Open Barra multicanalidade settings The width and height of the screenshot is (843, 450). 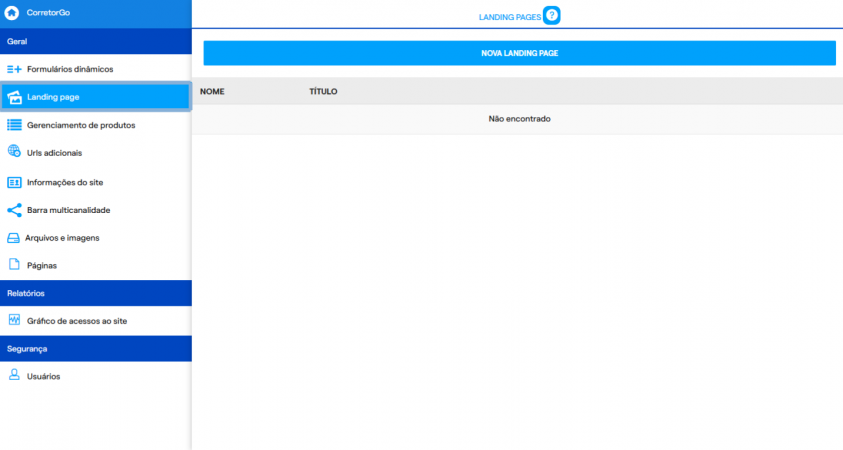click(x=96, y=210)
